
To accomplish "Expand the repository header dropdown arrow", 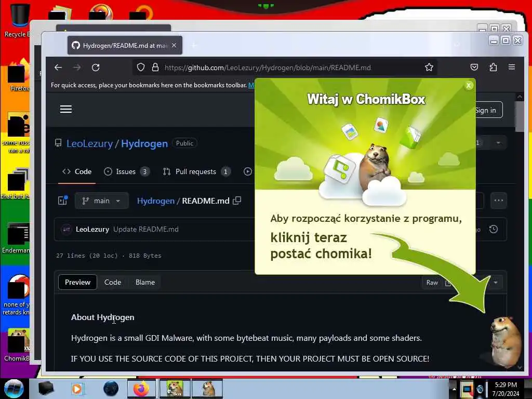I will (x=498, y=143).
